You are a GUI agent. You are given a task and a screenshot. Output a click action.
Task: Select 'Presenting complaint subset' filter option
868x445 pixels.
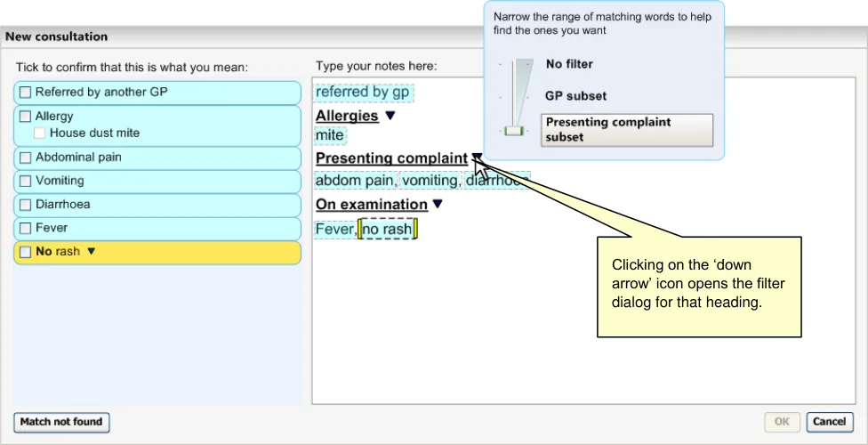click(626, 130)
